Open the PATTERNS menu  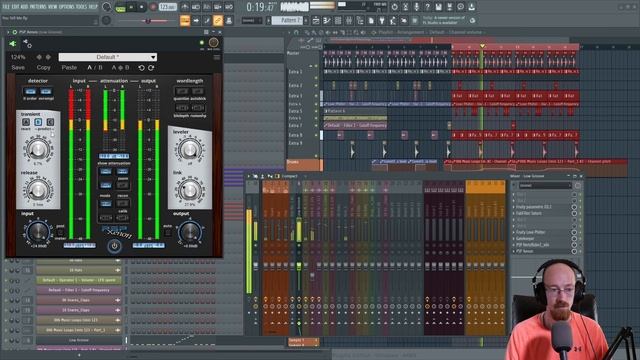[x=38, y=7]
